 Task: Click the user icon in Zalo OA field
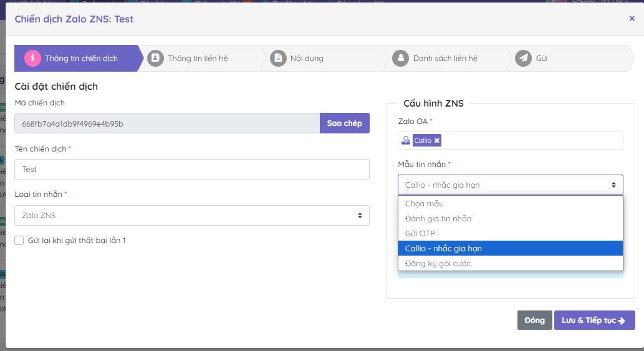coord(406,140)
